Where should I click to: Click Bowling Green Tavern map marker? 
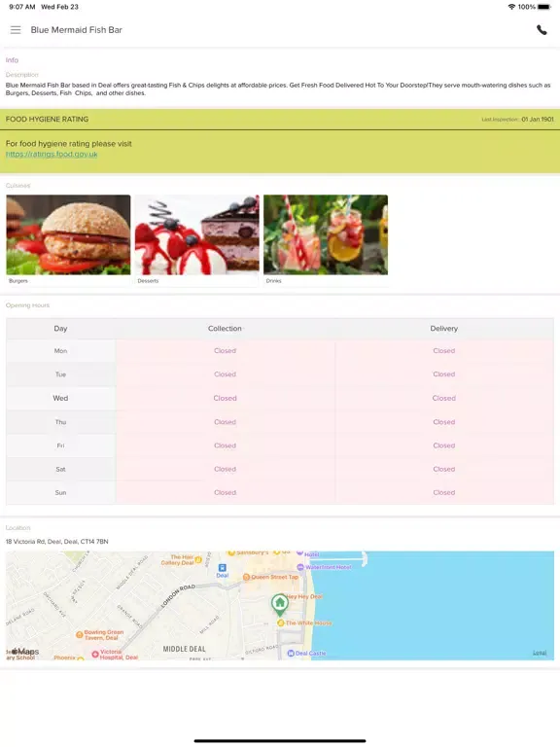(80, 634)
